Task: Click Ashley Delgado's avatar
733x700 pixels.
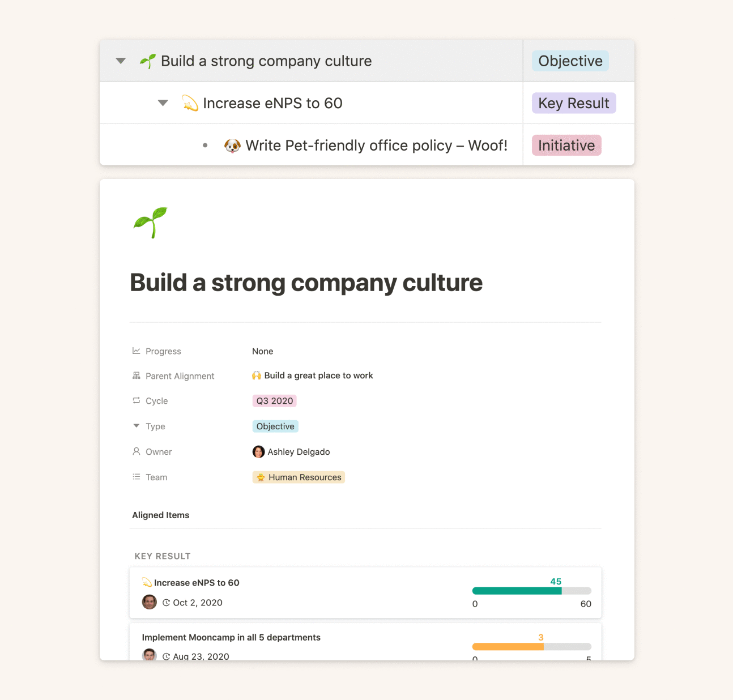Action: (258, 451)
